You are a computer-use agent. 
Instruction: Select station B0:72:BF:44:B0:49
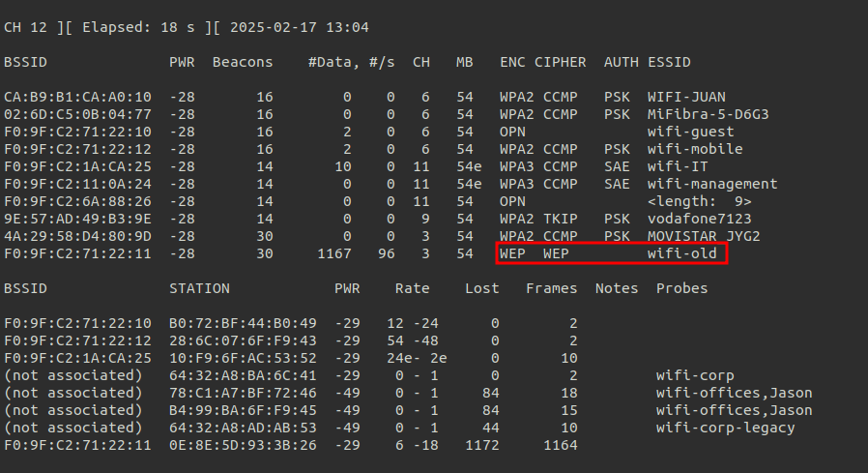coord(243,323)
